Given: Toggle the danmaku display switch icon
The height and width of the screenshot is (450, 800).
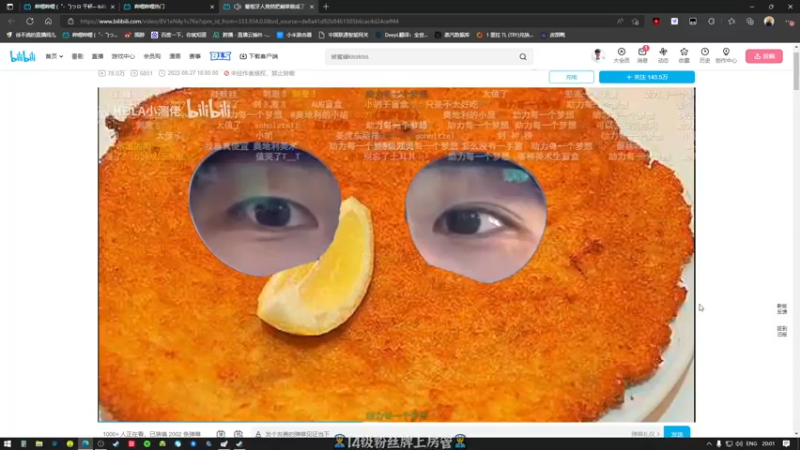Looking at the screenshot, I should (x=220, y=434).
